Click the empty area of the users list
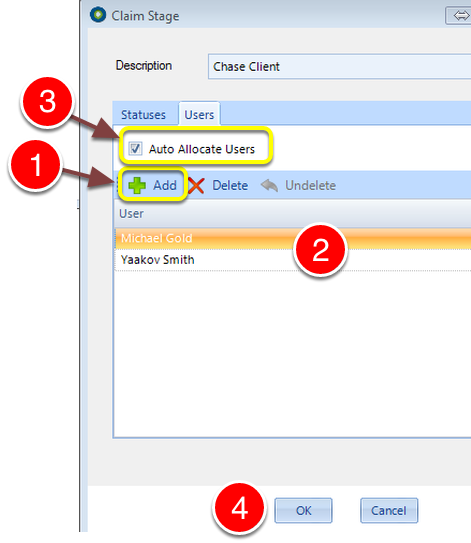The height and width of the screenshot is (543, 471). coord(293,353)
